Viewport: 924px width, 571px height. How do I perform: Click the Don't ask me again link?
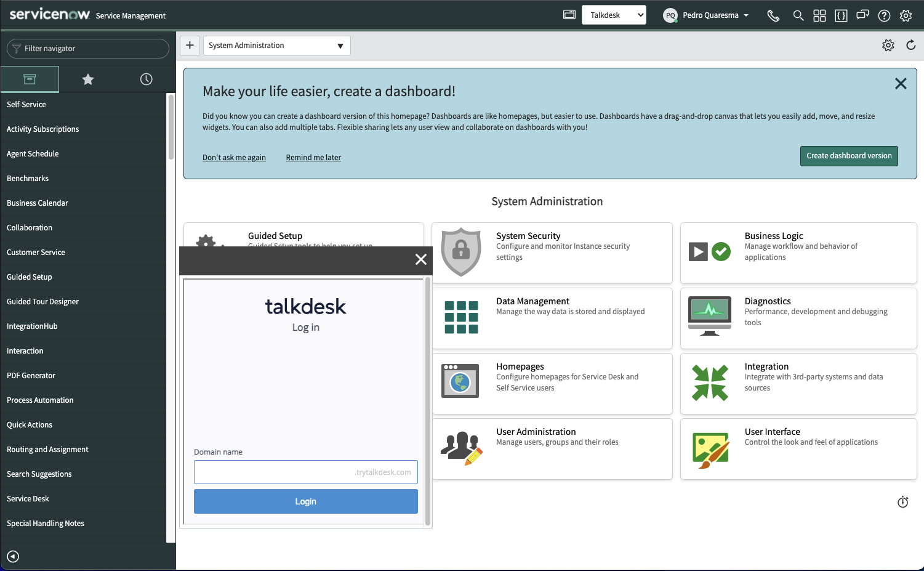(x=234, y=158)
